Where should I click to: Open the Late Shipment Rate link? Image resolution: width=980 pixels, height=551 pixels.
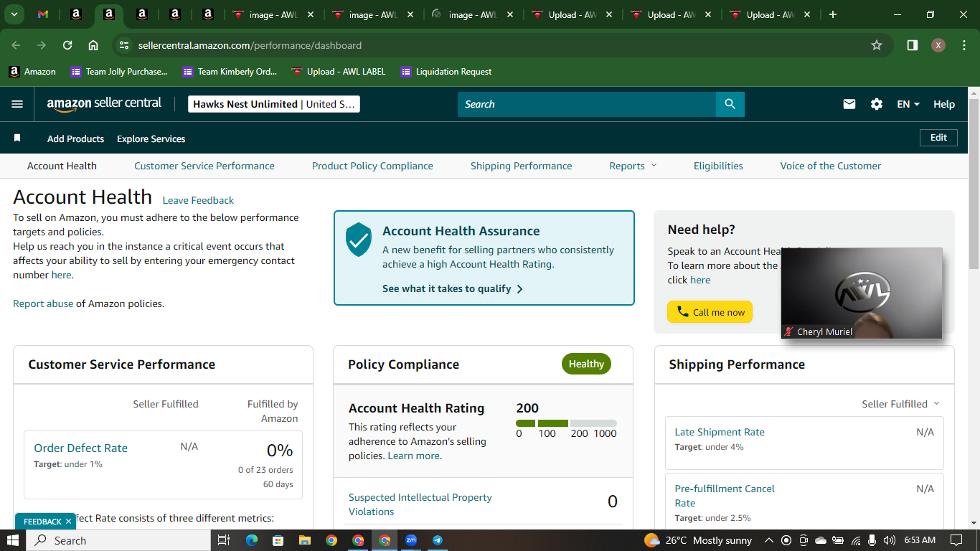click(x=720, y=432)
